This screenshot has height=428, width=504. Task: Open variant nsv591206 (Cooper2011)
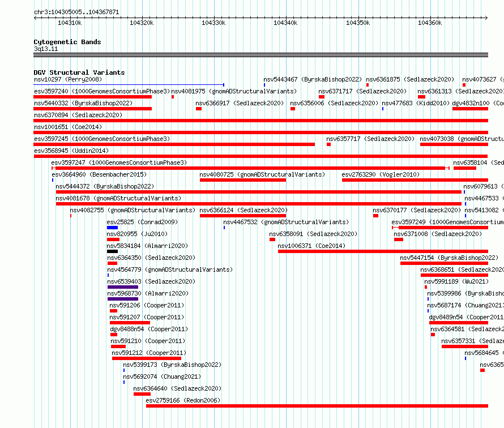tap(147, 305)
